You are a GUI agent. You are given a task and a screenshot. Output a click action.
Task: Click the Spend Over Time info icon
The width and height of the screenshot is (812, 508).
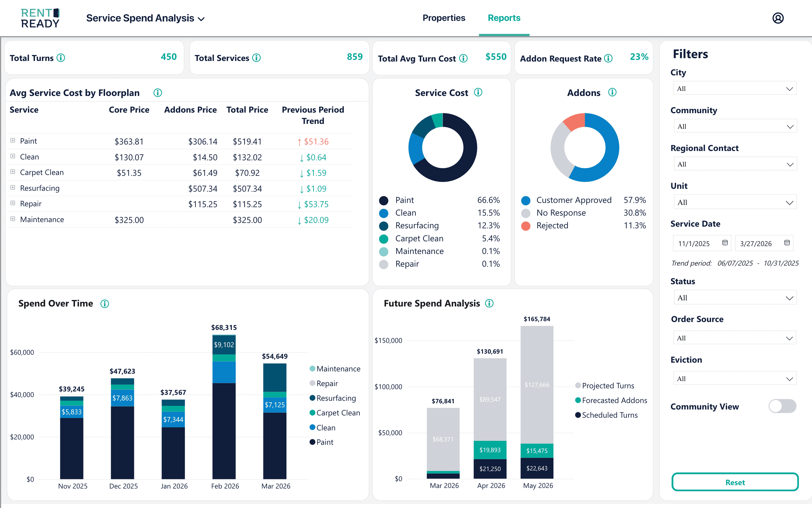pos(105,304)
